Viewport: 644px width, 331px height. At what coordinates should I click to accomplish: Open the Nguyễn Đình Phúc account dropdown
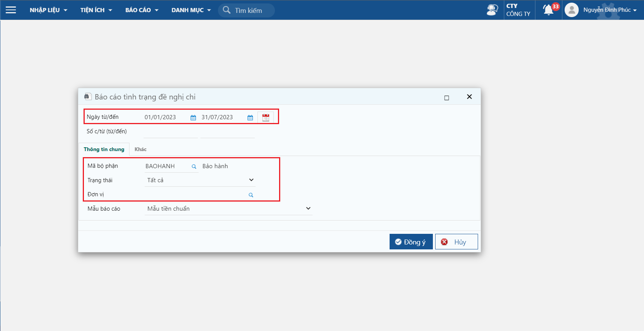[x=610, y=10]
